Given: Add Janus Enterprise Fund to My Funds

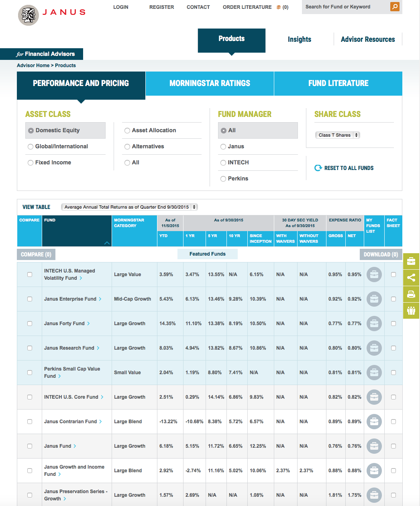Looking at the screenshot, I should [374, 299].
